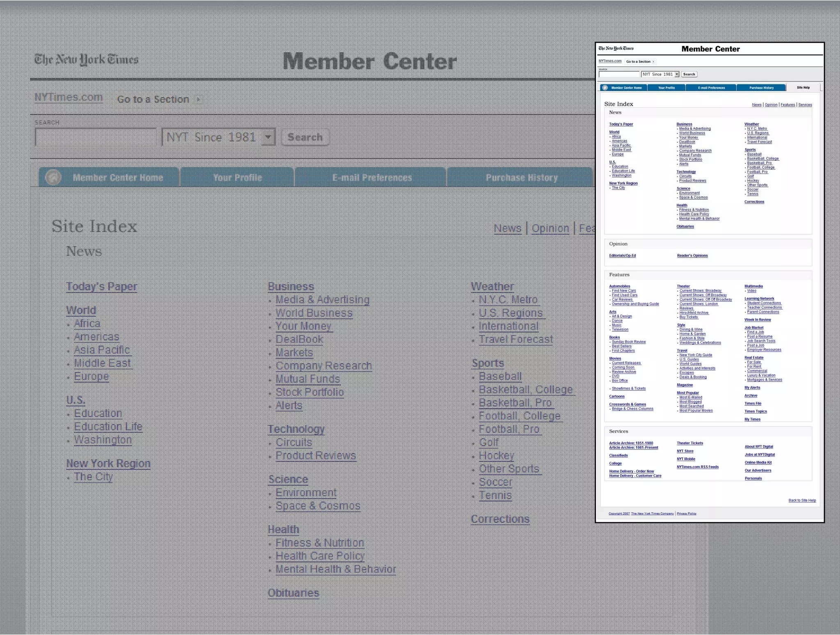Click Current Shows: Broadway link in the small preview
This screenshot has width=840, height=635.
(x=701, y=291)
